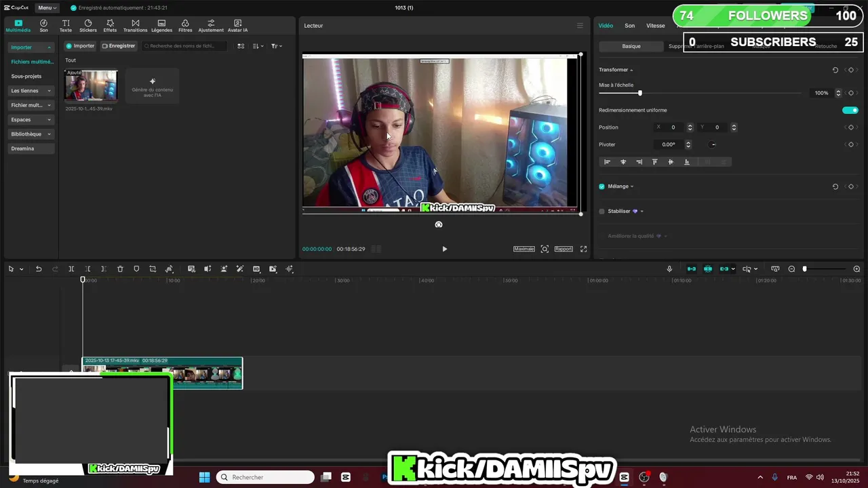Toggle main track magnet snapping
The height and width of the screenshot is (488, 868).
coord(692,269)
